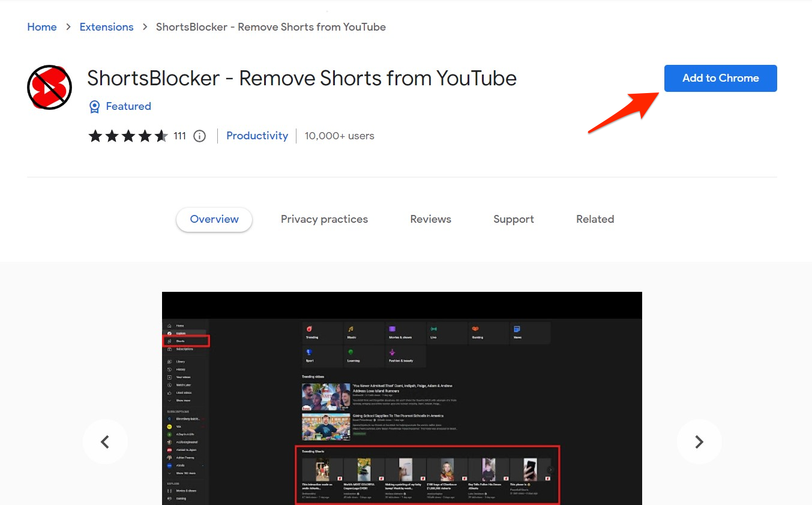This screenshot has height=505, width=812.
Task: Click the Add to Chrome button
Action: 720,78
